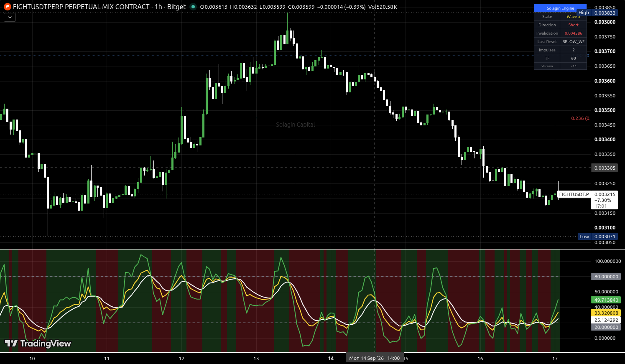Click the current price tag 0.003215
The image size is (625, 364).
click(605, 194)
